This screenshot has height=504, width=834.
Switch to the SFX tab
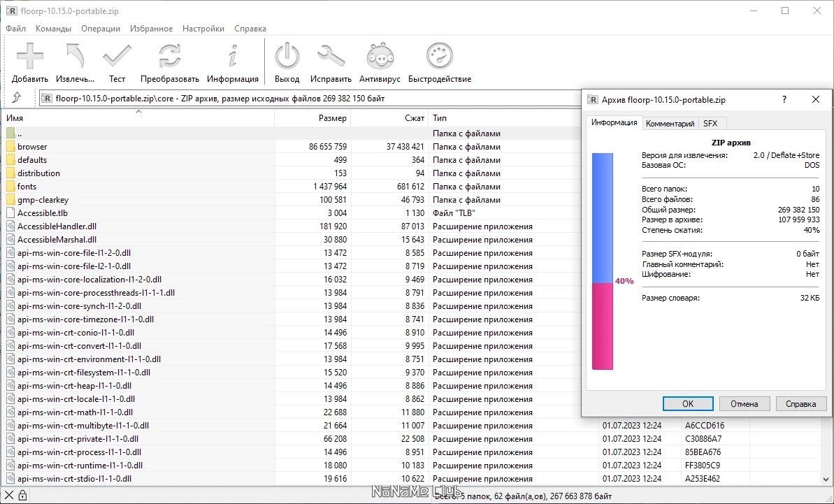pyautogui.click(x=710, y=124)
